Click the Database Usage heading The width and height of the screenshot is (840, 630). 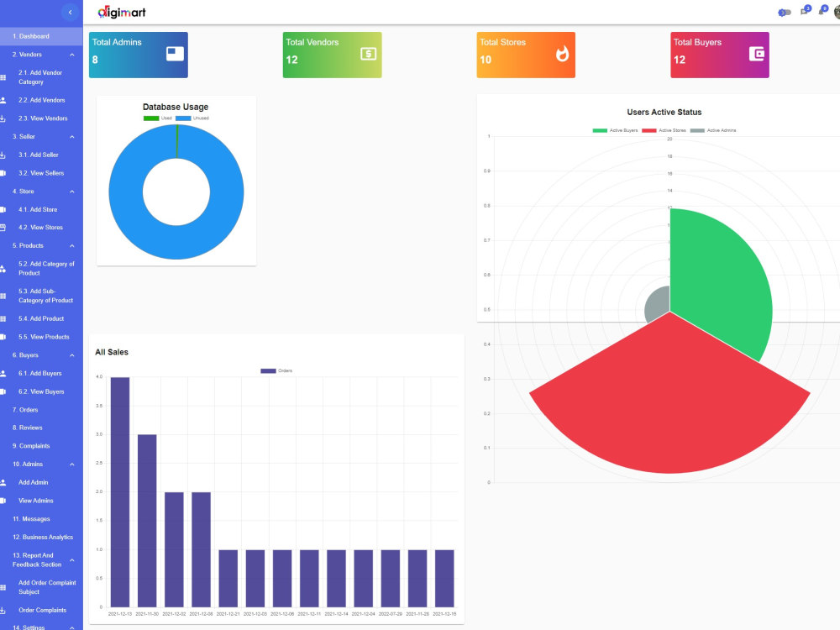(x=176, y=107)
